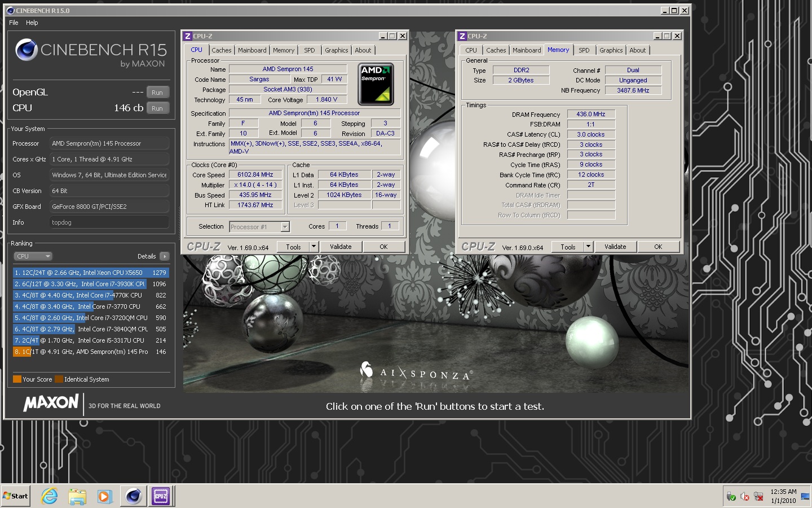Click the volume muted tray icon
Viewport: 812px width, 508px height.
click(x=745, y=497)
